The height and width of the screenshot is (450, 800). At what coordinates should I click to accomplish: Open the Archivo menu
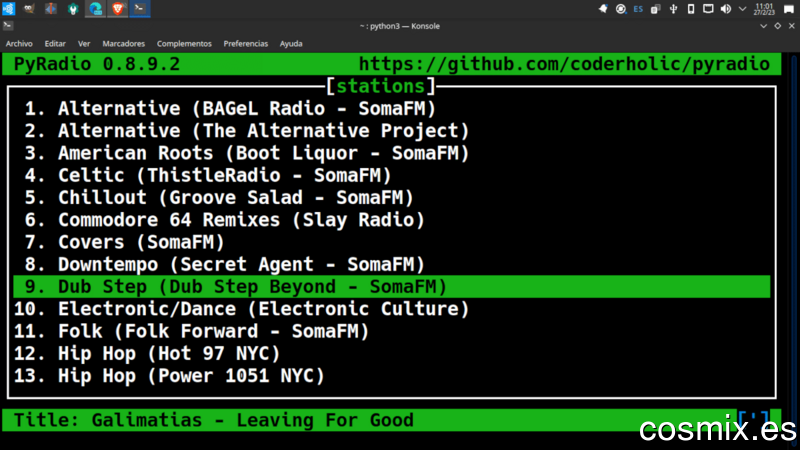click(x=19, y=44)
